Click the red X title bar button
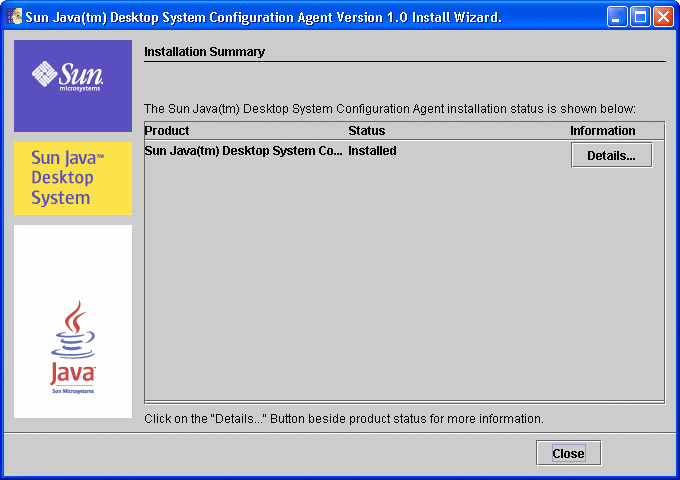Screen dimensions: 680x480 [664, 17]
